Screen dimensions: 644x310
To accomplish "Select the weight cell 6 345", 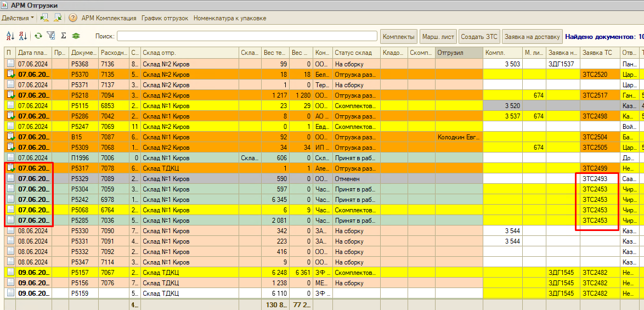I will [275, 199].
